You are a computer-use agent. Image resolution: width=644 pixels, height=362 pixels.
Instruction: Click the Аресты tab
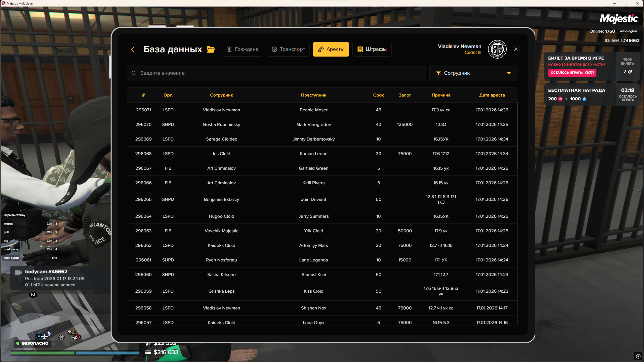click(331, 49)
